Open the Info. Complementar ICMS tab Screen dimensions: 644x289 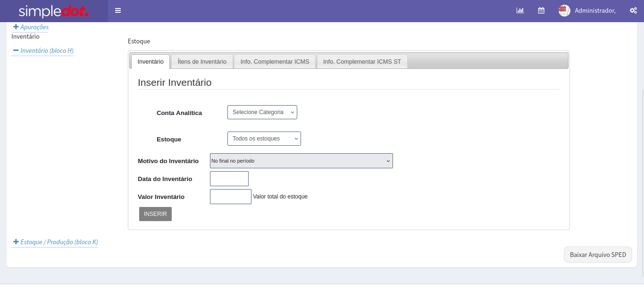(x=275, y=62)
